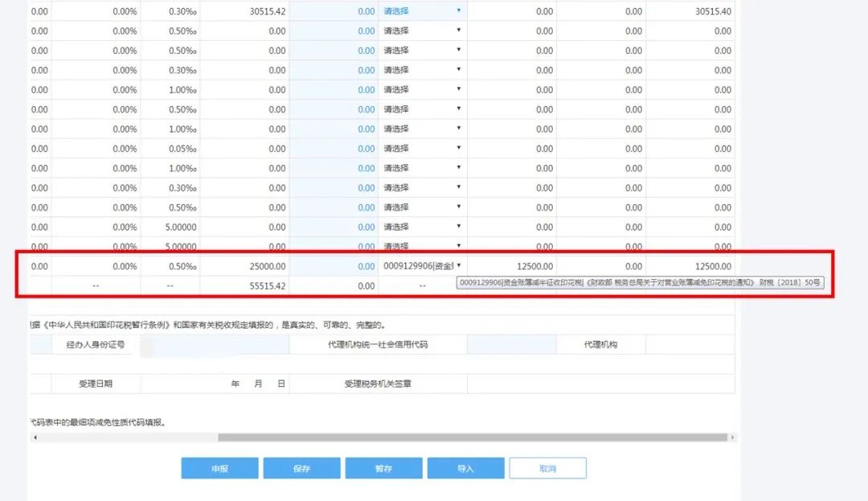This screenshot has width=868, height=501.
Task: Open 请选择 dropdown in the 0.05‰ row
Action: [x=423, y=148]
